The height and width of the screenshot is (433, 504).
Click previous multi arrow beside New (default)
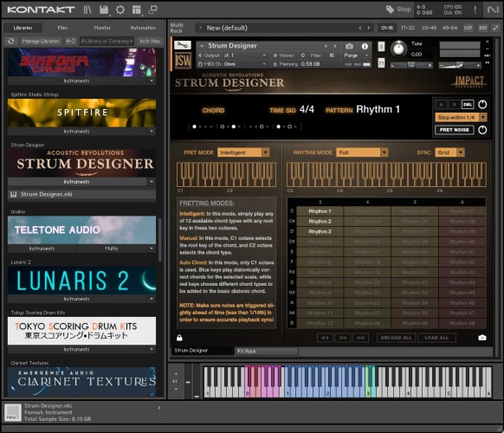click(359, 28)
